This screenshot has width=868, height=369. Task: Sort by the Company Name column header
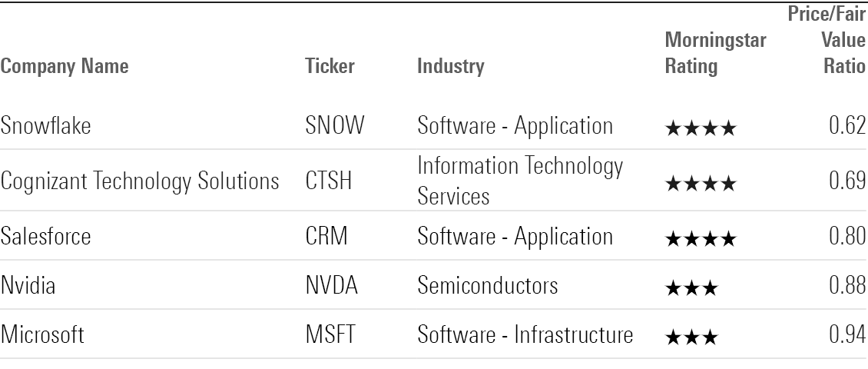65,66
